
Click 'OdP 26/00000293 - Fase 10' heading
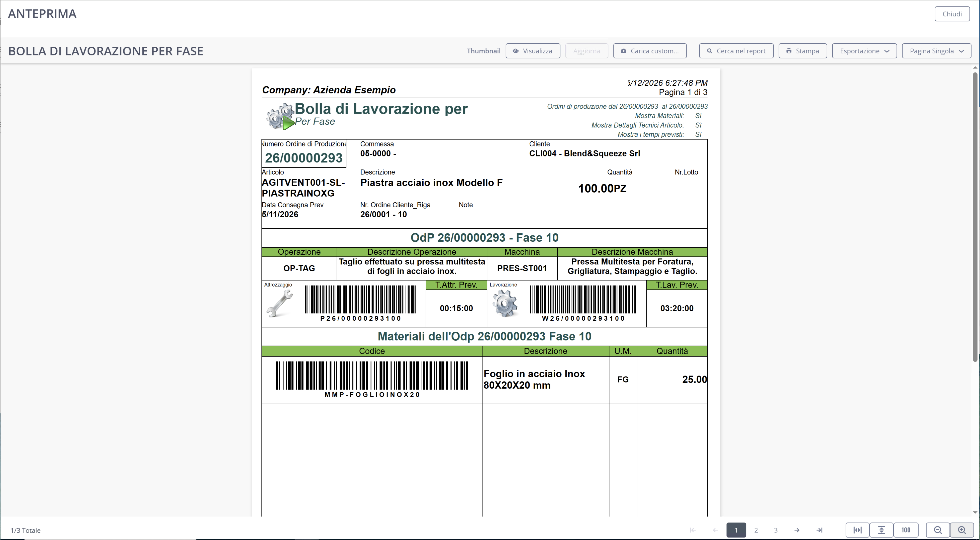point(484,237)
